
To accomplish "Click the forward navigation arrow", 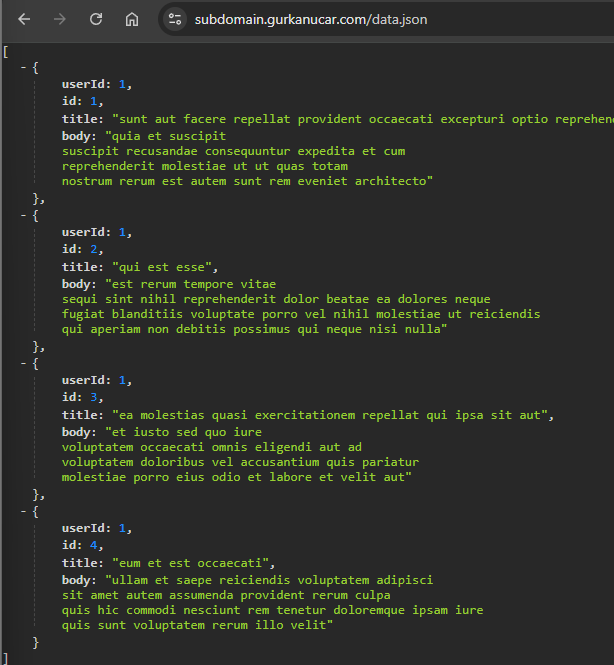I will (60, 19).
